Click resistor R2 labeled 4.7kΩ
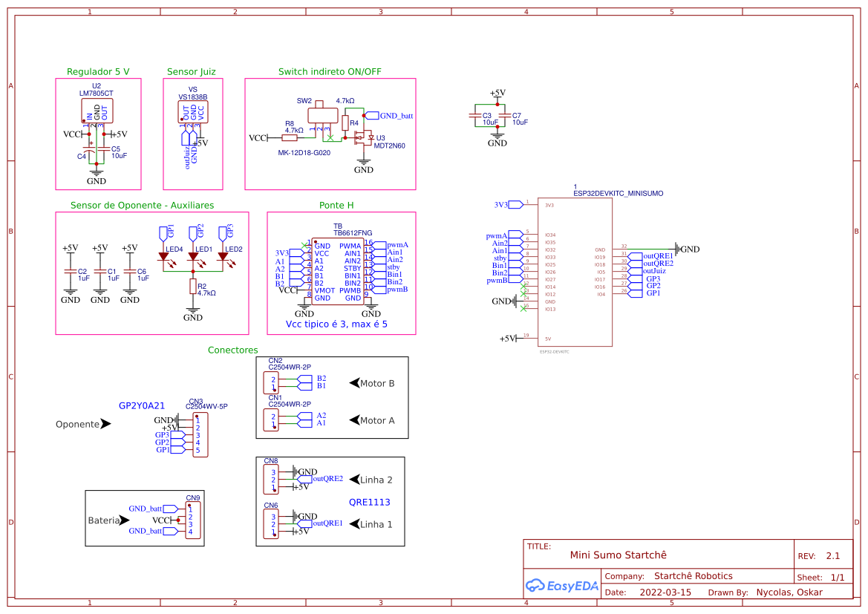This screenshot has height=614, width=868. (x=192, y=284)
